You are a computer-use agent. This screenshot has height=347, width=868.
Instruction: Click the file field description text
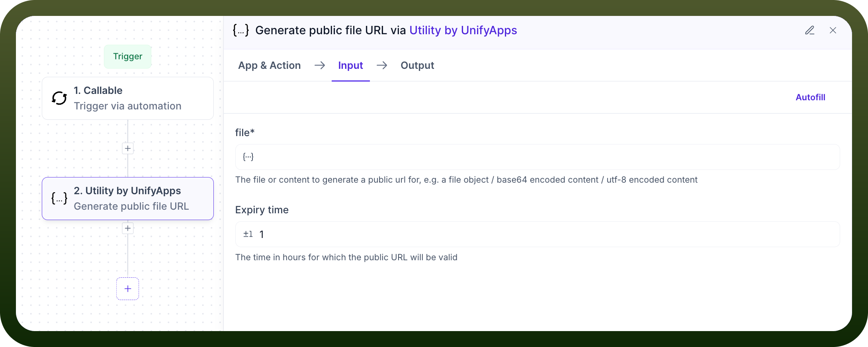tap(466, 180)
